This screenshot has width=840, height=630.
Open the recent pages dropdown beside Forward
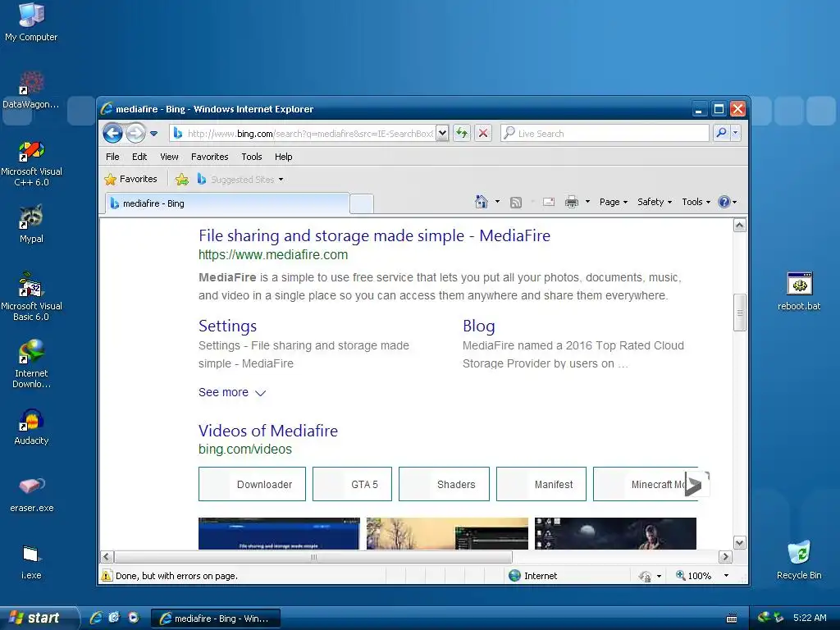(153, 134)
